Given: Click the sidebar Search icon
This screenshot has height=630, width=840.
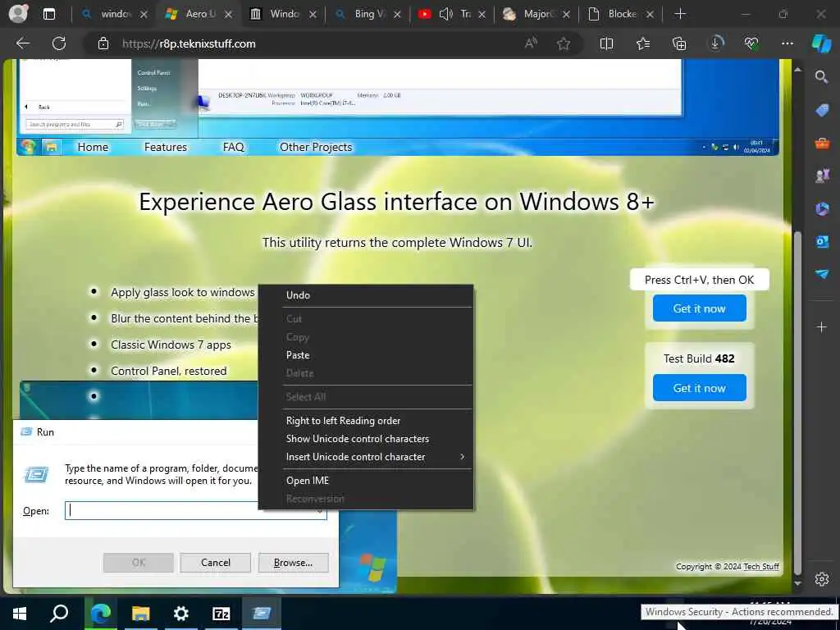Looking at the screenshot, I should (822, 77).
